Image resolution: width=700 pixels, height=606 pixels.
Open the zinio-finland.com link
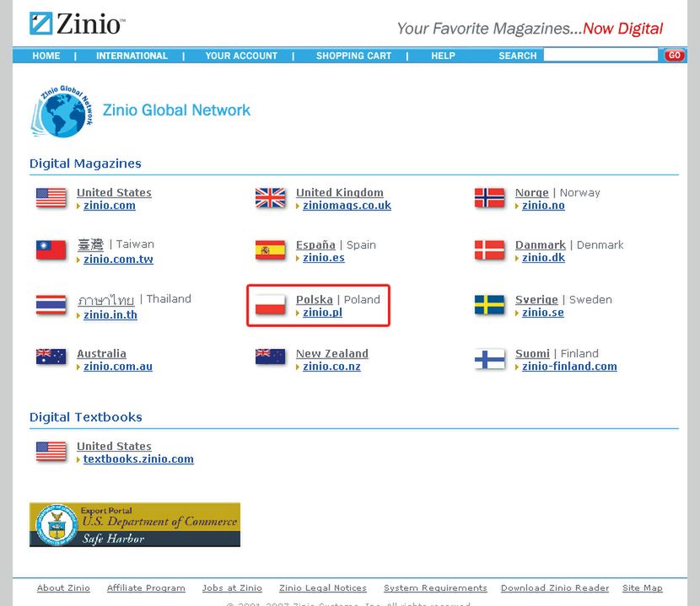569,367
